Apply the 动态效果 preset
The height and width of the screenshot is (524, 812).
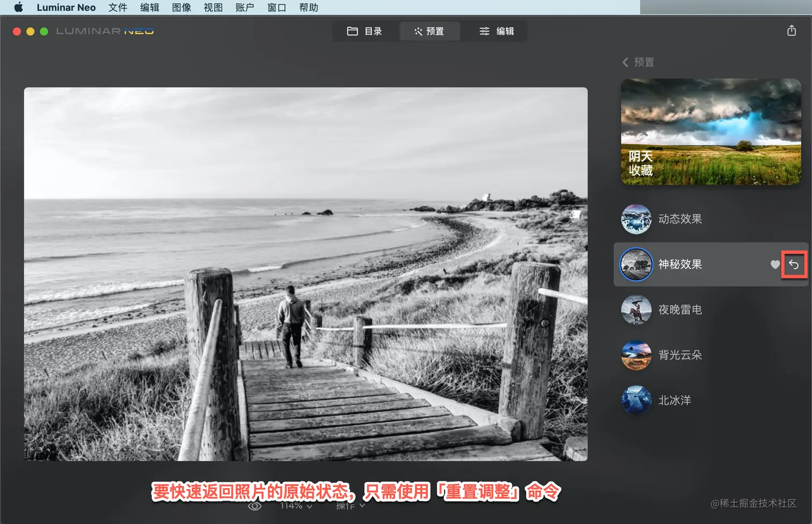pos(711,219)
